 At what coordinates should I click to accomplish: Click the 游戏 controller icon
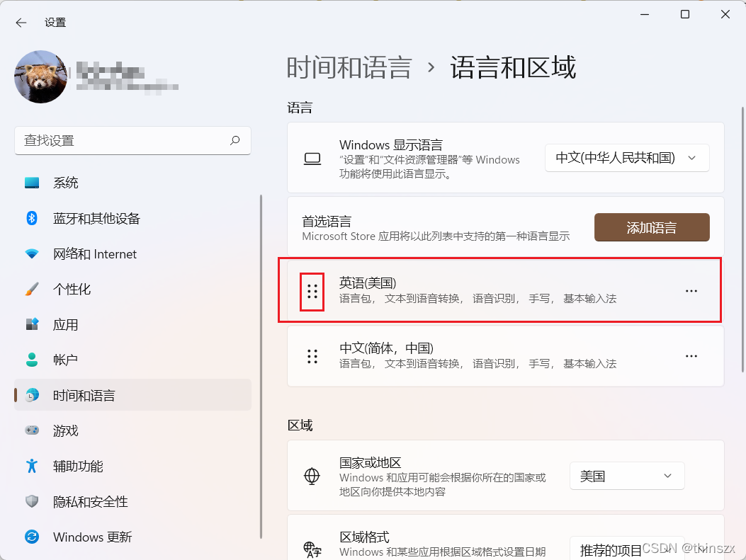(32, 430)
